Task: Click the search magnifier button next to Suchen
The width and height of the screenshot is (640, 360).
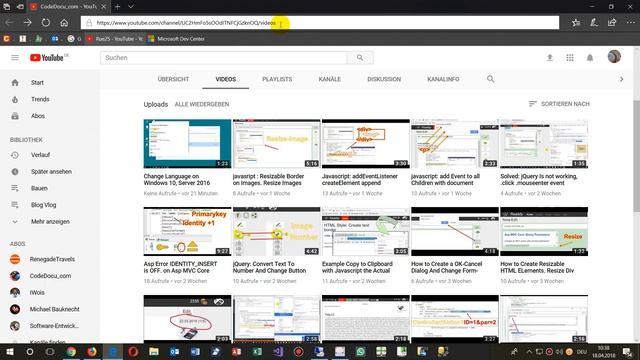Action: (x=360, y=58)
